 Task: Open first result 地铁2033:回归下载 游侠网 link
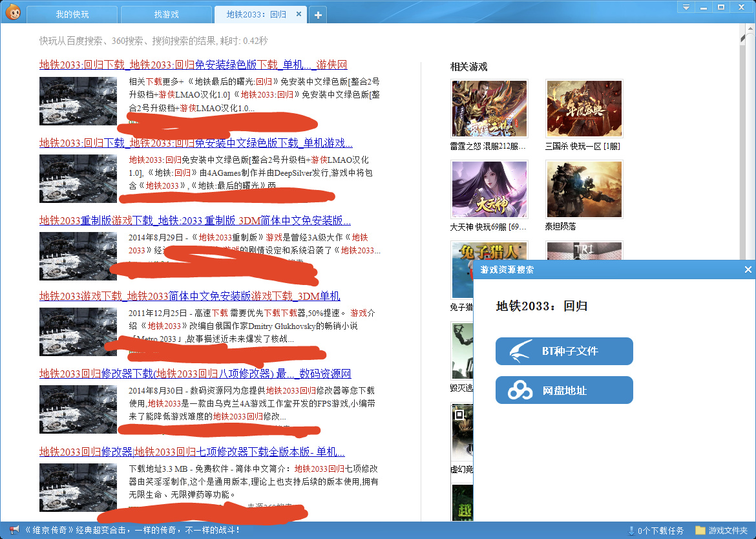pos(193,65)
